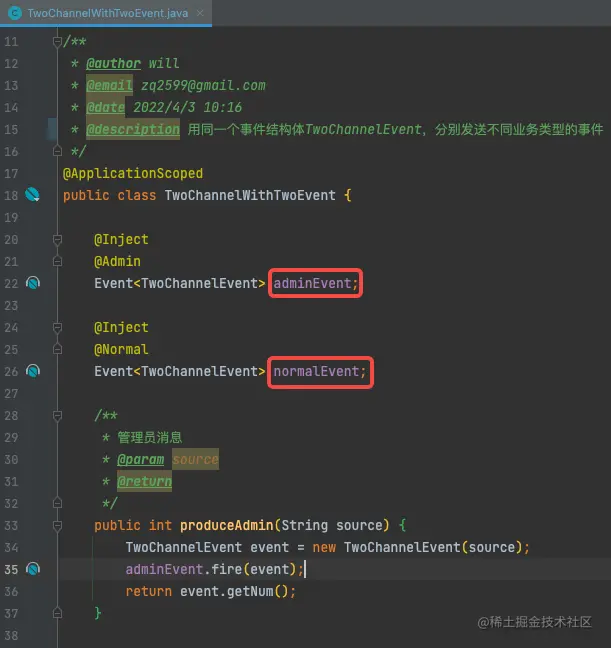
Task: Click the @Normal qualifier annotation
Action: [x=121, y=349]
